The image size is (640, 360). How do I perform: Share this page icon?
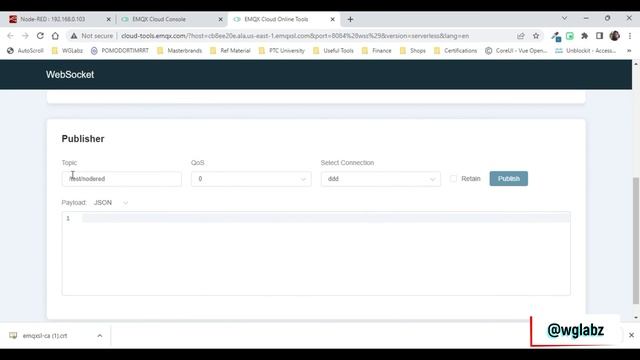coord(521,36)
